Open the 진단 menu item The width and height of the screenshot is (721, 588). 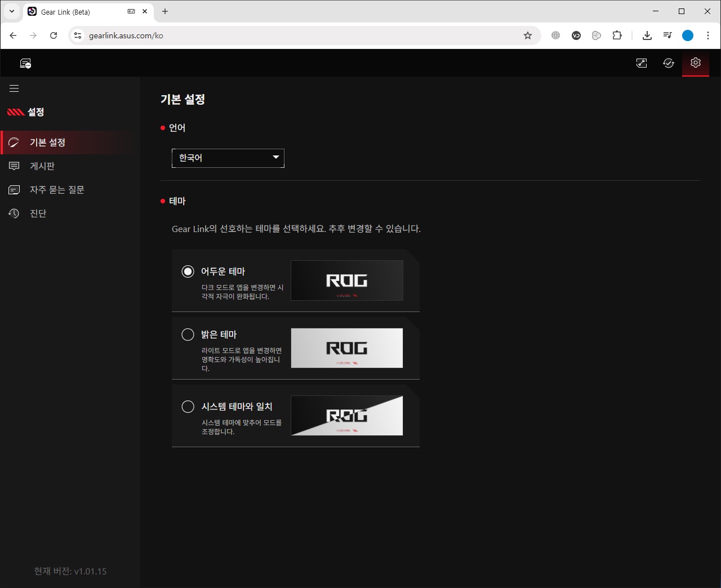pyautogui.click(x=70, y=213)
